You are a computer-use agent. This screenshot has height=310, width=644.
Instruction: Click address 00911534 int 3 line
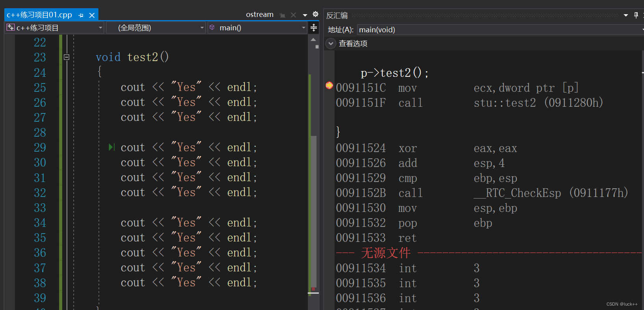click(407, 268)
